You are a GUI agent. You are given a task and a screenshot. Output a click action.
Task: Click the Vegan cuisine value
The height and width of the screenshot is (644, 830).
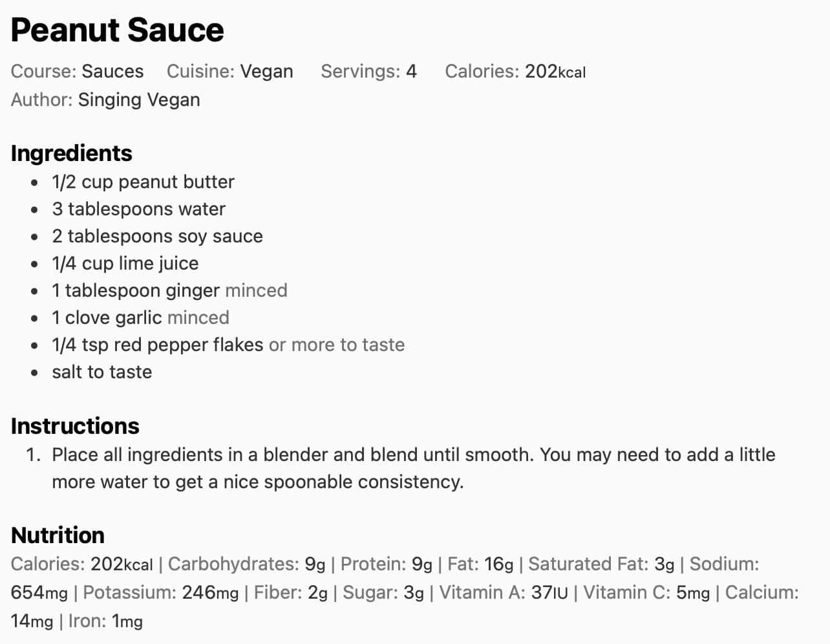click(266, 71)
